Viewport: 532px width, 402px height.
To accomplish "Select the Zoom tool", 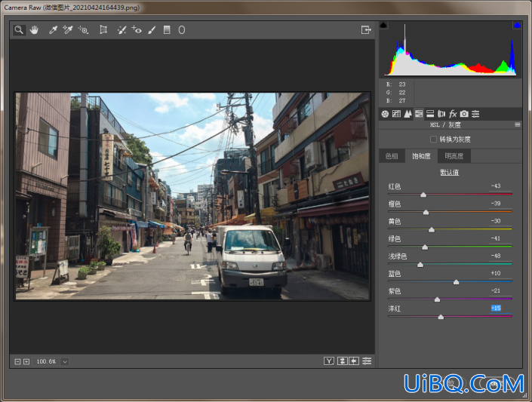I will click(20, 30).
